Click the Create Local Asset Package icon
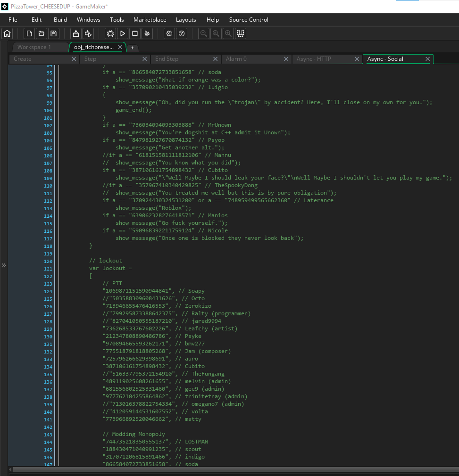Image resolution: width=459 pixels, height=476 pixels. point(88,33)
